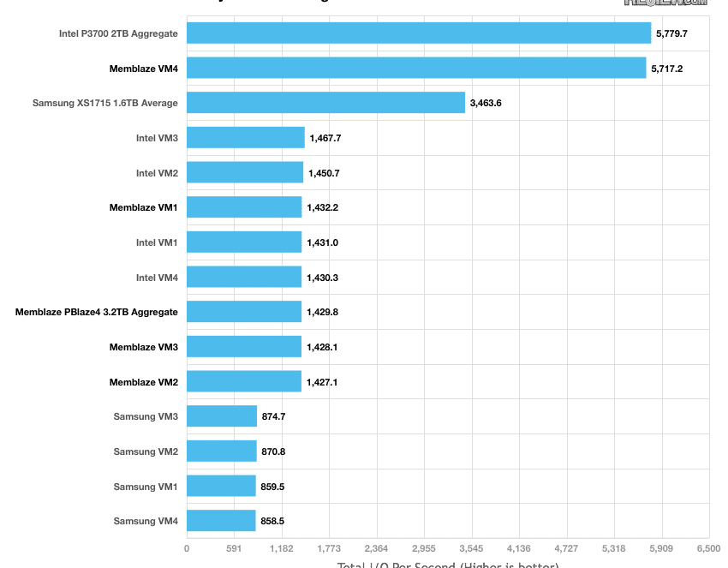
Task: Click the value 858.5
Action: pyautogui.click(x=272, y=521)
